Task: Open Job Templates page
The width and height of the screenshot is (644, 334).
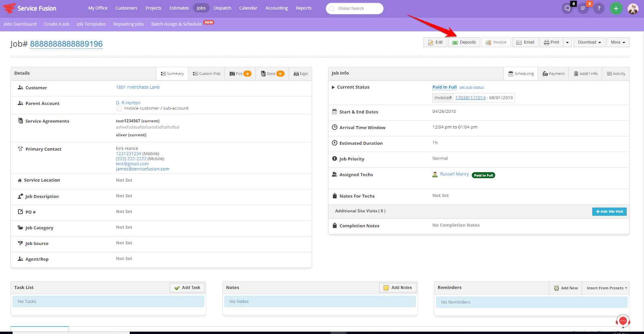Action: pyautogui.click(x=91, y=24)
